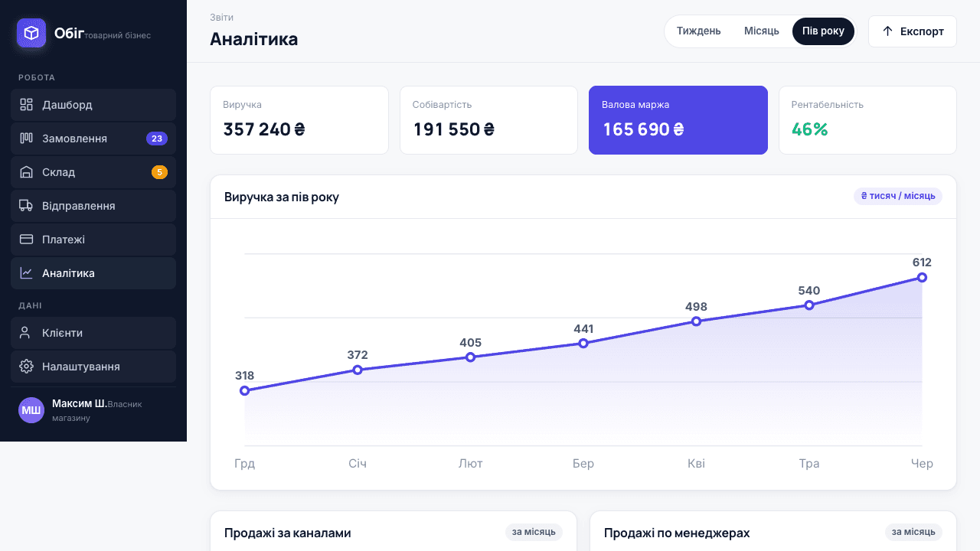Click the Продажі по менеджерах heading

(x=677, y=533)
